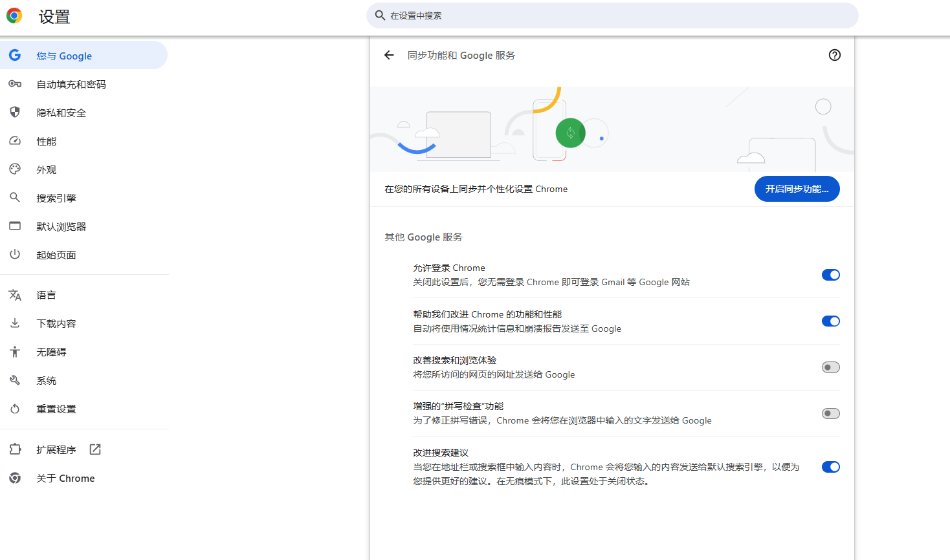Click the search magnifier icon in the settings search bar
950x560 pixels.
point(380,15)
